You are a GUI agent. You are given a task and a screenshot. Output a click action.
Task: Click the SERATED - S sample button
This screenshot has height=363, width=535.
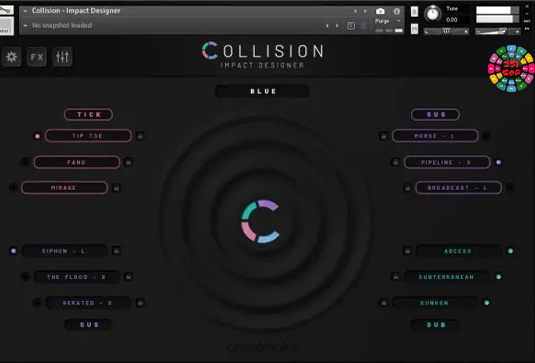(88, 303)
